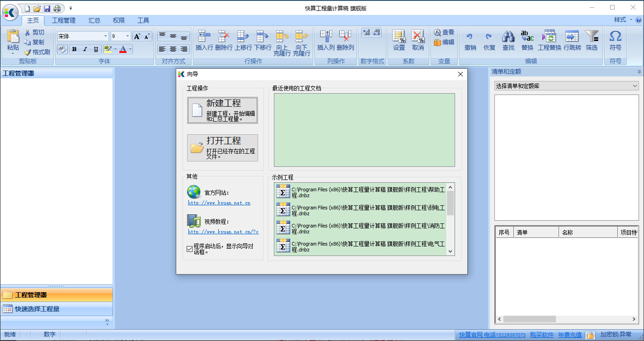The height and width of the screenshot is (341, 644).
Task: Click the coefficient Settings (设置) icon
Action: pos(399,36)
